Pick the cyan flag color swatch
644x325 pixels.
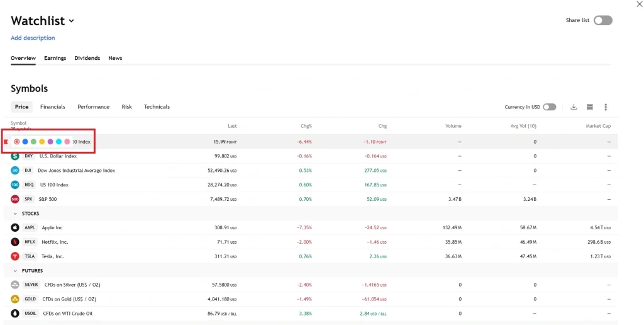pyautogui.click(x=58, y=142)
